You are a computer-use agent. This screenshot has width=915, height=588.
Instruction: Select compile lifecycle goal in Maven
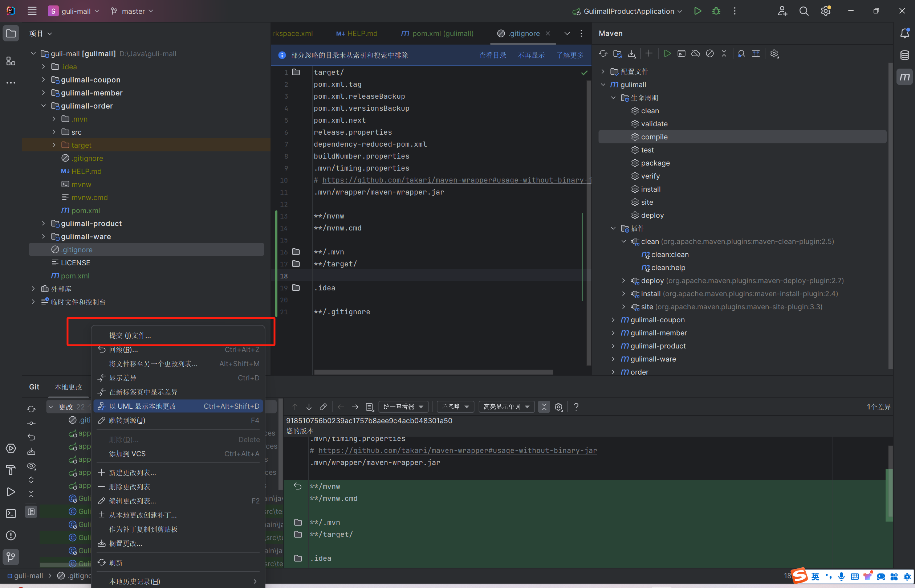[742, 137]
